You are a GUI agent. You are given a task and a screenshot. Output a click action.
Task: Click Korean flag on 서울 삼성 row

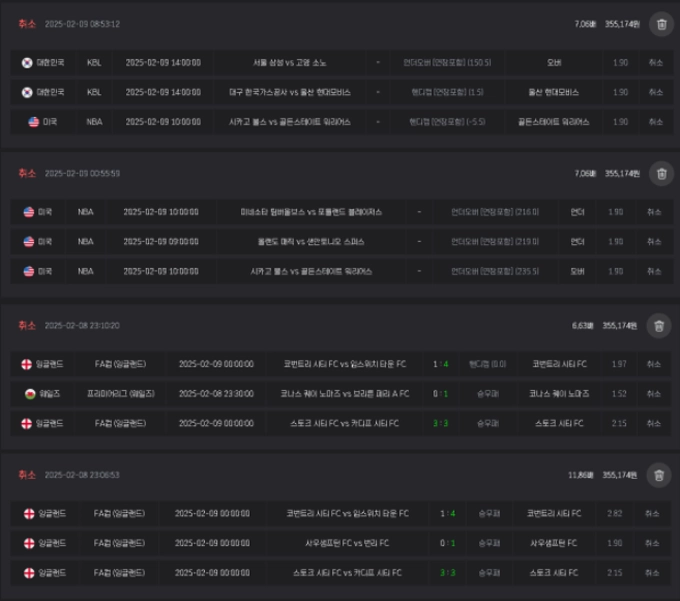point(27,63)
